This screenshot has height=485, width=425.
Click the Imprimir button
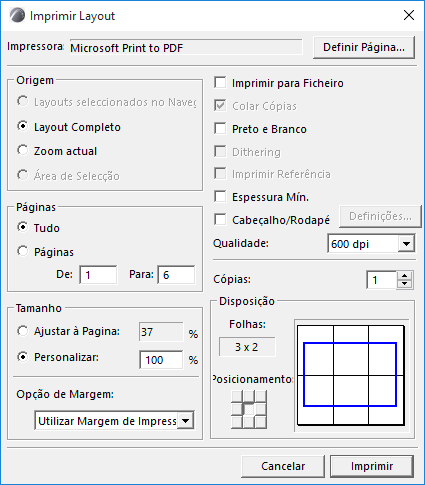pyautogui.click(x=372, y=466)
